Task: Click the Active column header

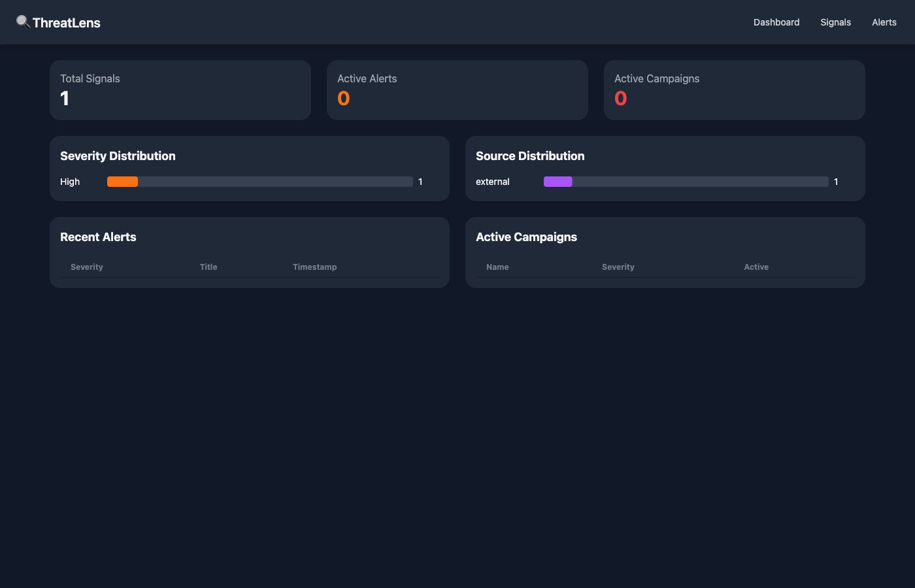Action: [x=756, y=267]
